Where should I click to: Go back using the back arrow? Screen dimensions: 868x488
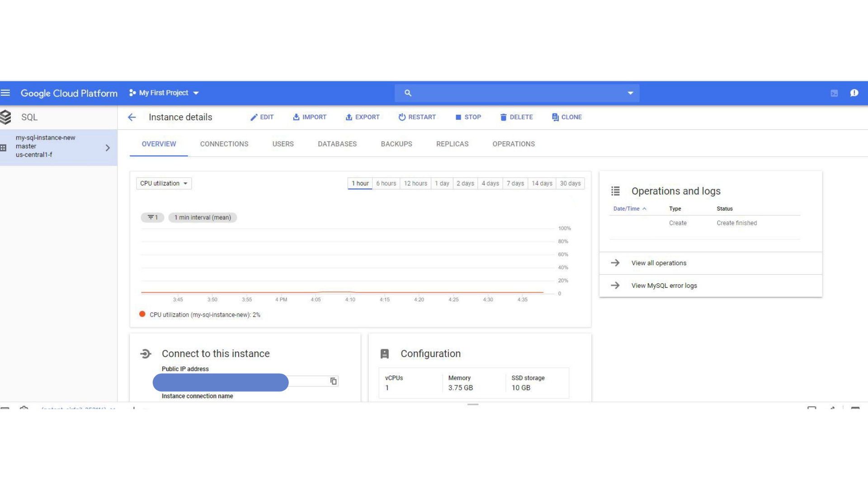coord(132,117)
